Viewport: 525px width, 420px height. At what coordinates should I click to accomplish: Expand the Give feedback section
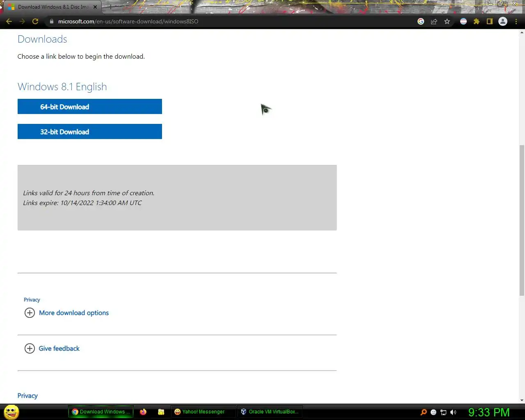[x=59, y=349]
